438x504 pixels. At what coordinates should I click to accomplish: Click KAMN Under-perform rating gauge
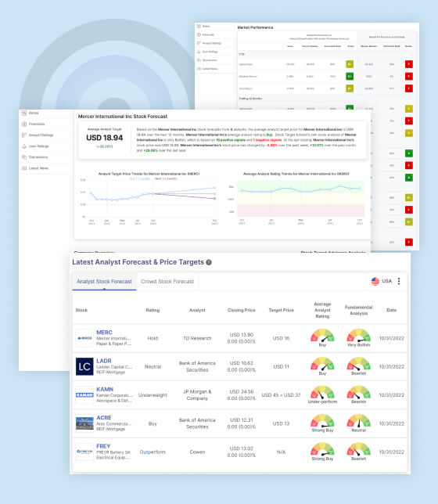pyautogui.click(x=322, y=392)
